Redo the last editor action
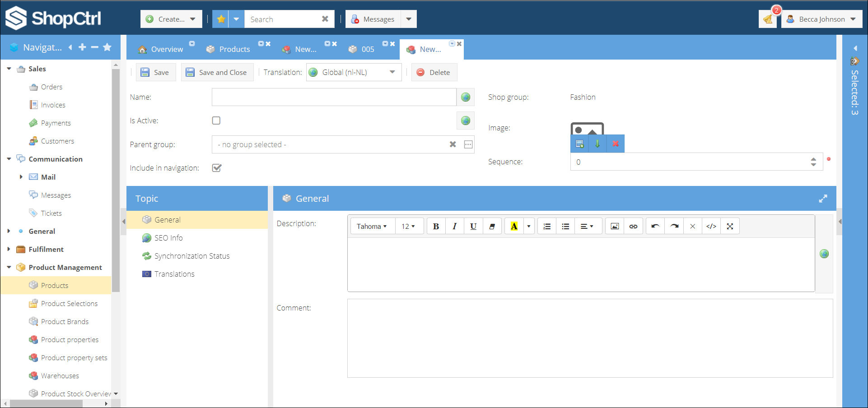 (x=674, y=226)
